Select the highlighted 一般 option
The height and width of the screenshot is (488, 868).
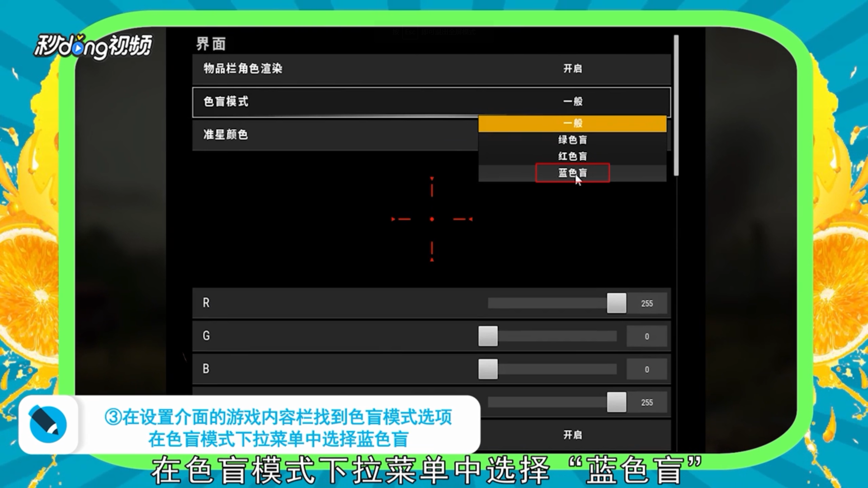pyautogui.click(x=572, y=122)
